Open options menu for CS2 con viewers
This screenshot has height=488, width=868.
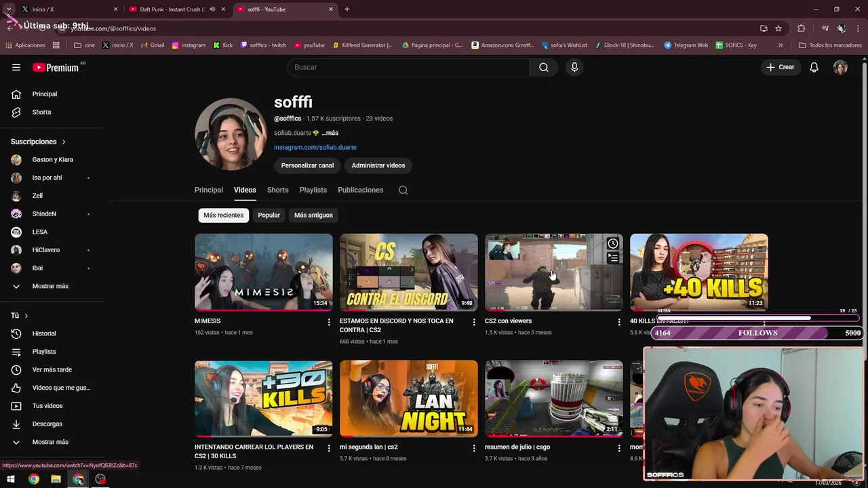coord(619,322)
